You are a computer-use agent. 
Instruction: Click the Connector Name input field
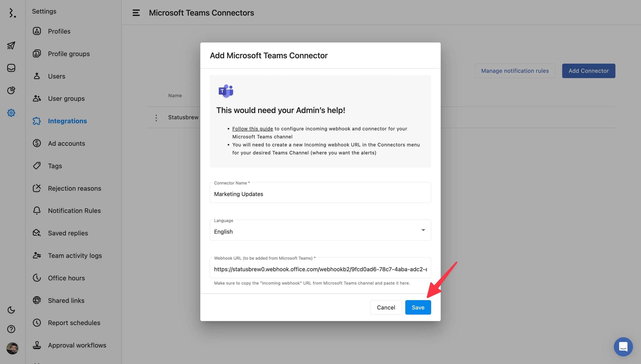pyautogui.click(x=320, y=194)
